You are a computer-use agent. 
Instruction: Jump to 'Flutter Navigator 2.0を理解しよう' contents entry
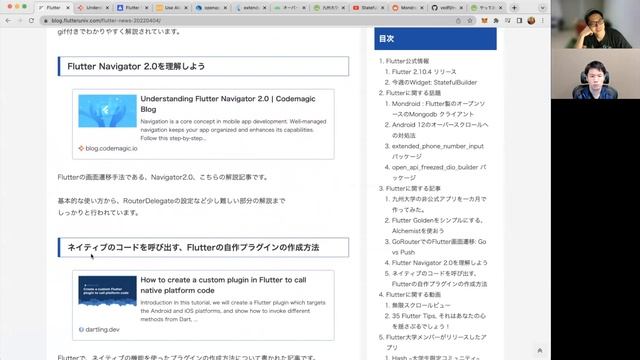[440, 263]
